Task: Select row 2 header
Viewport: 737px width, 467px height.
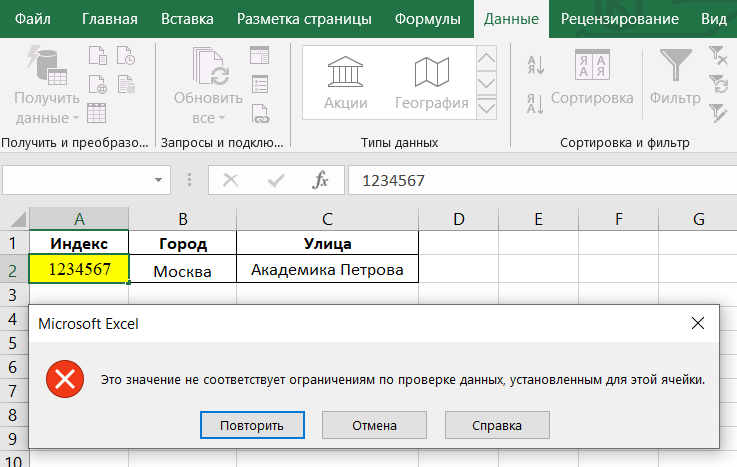Action: coord(14,269)
